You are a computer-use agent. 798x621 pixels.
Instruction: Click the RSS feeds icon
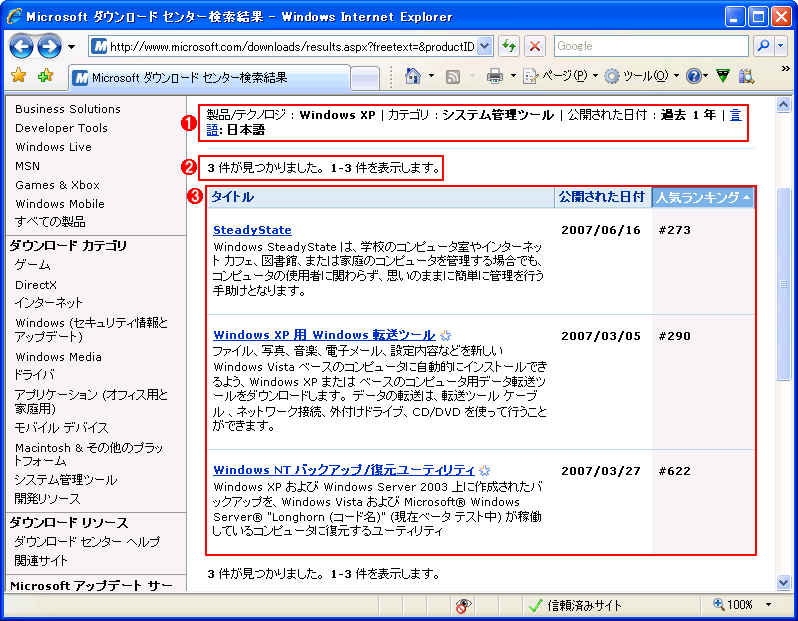452,76
